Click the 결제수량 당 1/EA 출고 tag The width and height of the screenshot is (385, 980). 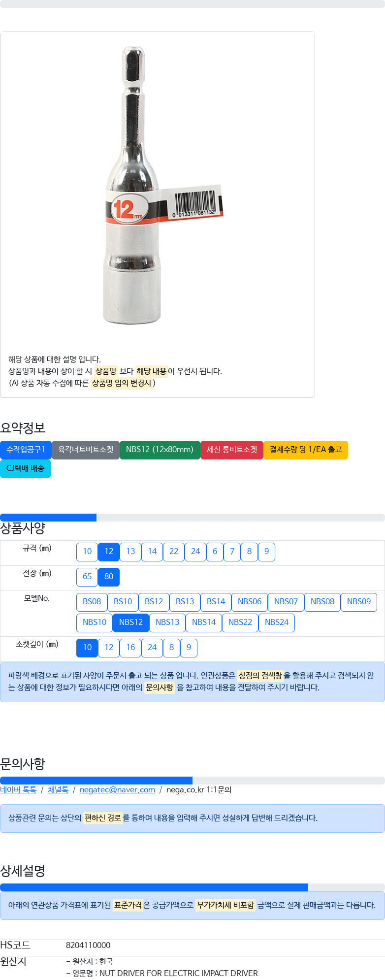point(306,450)
